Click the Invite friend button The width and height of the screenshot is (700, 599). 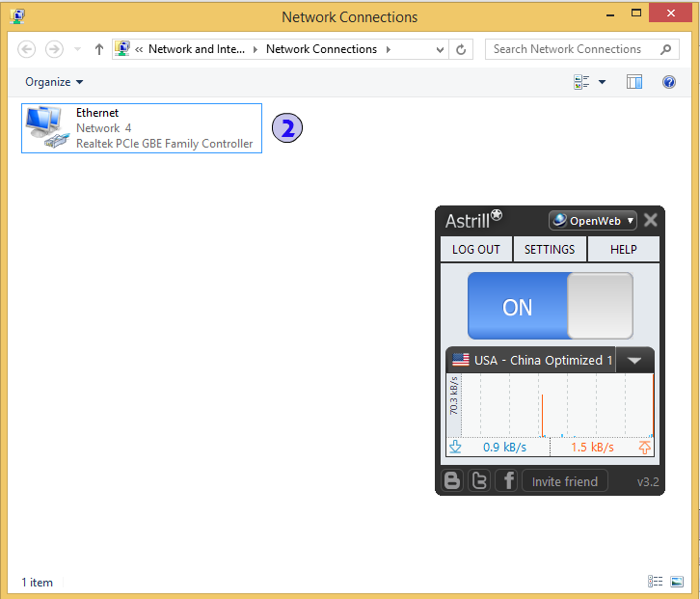point(565,481)
